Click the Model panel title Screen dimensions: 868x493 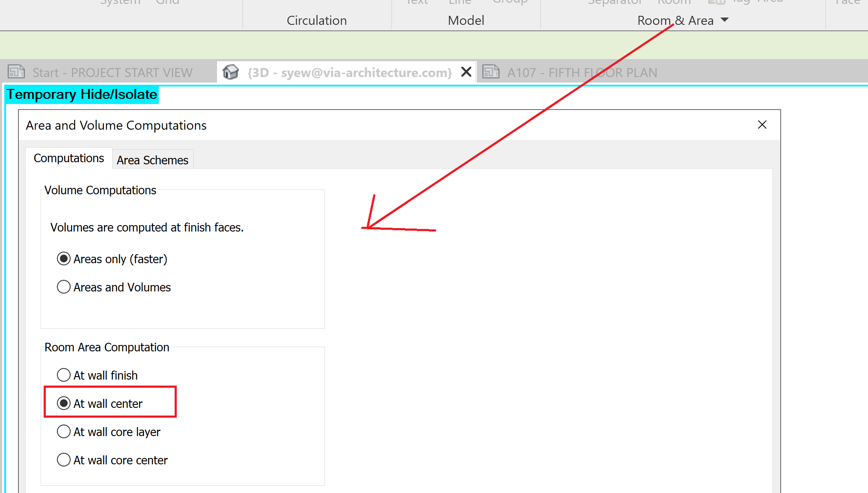tap(466, 21)
